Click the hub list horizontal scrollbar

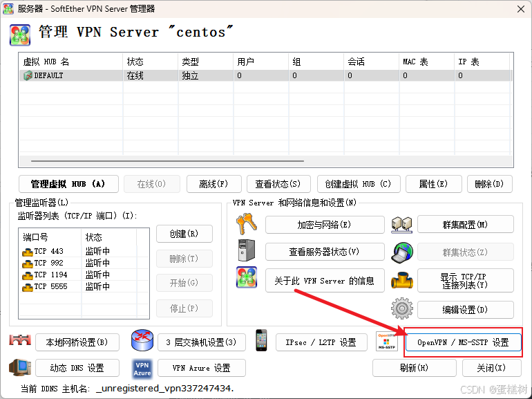click(167, 161)
